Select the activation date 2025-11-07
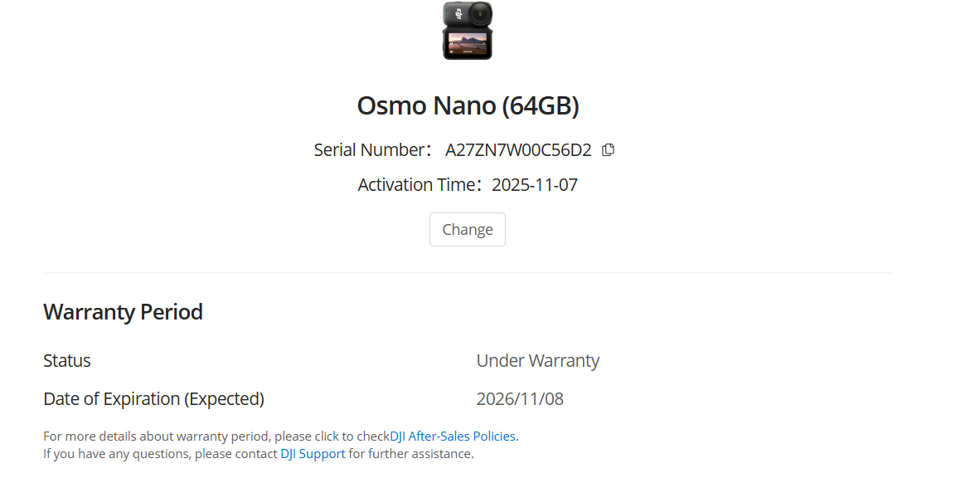980x483 pixels. [x=534, y=184]
